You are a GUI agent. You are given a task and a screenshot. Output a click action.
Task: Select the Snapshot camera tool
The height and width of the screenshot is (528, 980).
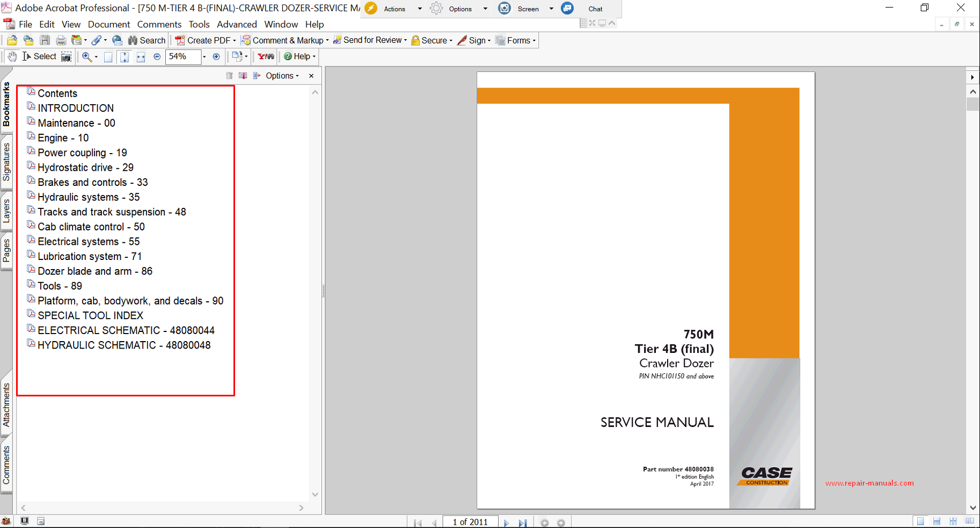(67, 56)
